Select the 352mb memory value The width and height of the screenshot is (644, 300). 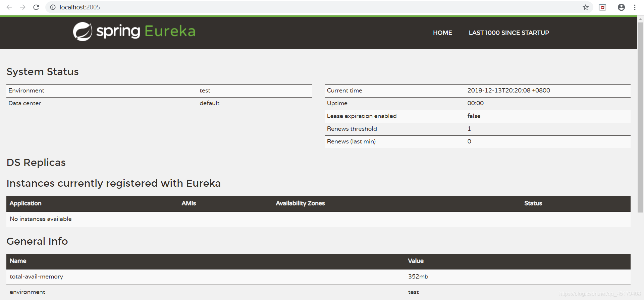[418, 277]
